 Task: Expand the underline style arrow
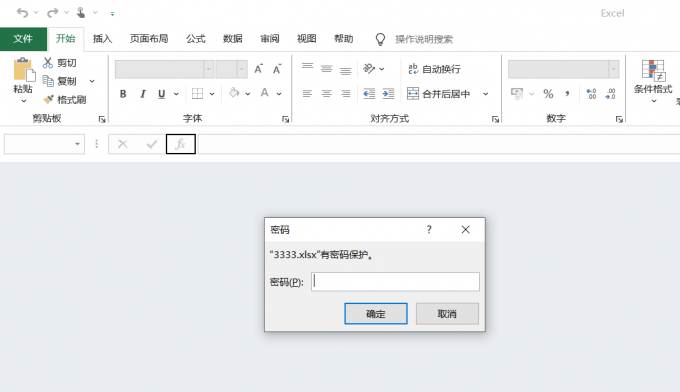(x=176, y=94)
